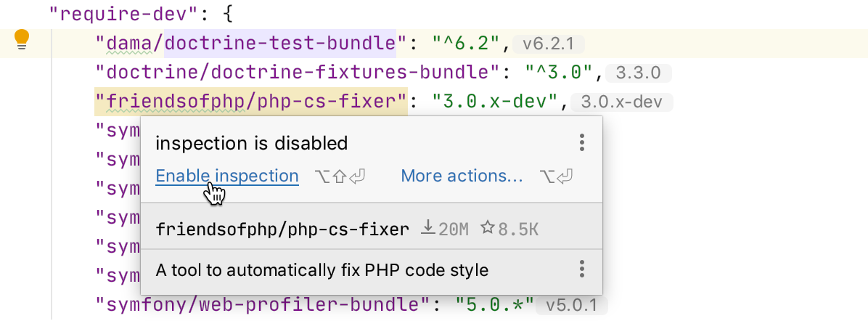
Task: Click the gray 3.0.x-dev inlay hint
Action: 622,102
